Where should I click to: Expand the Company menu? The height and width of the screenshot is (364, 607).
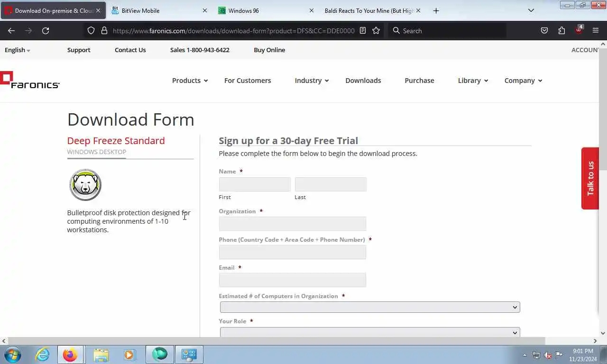[x=523, y=81]
